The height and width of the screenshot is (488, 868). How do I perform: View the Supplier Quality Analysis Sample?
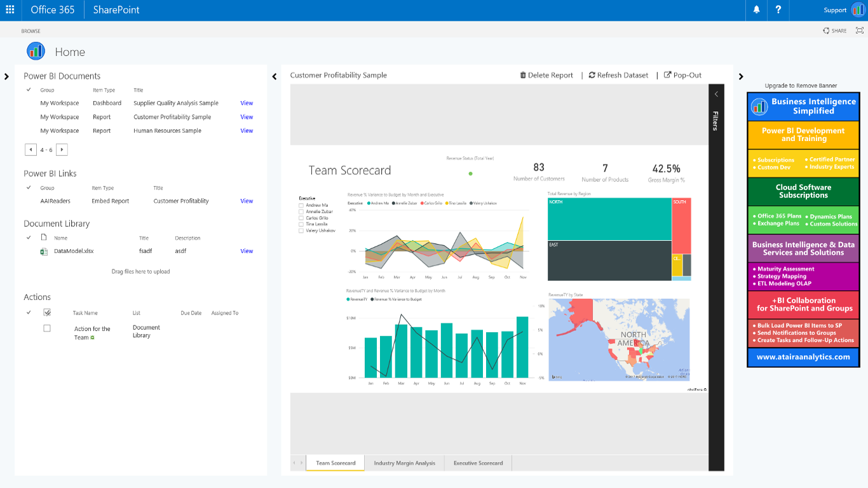[247, 103]
